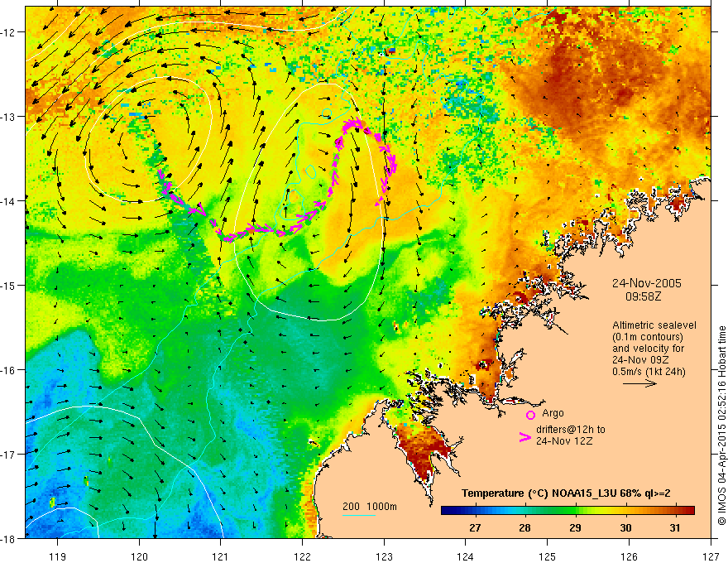
Task: Click the vertical IMOS copyright timestamp text
Action: tap(721, 426)
